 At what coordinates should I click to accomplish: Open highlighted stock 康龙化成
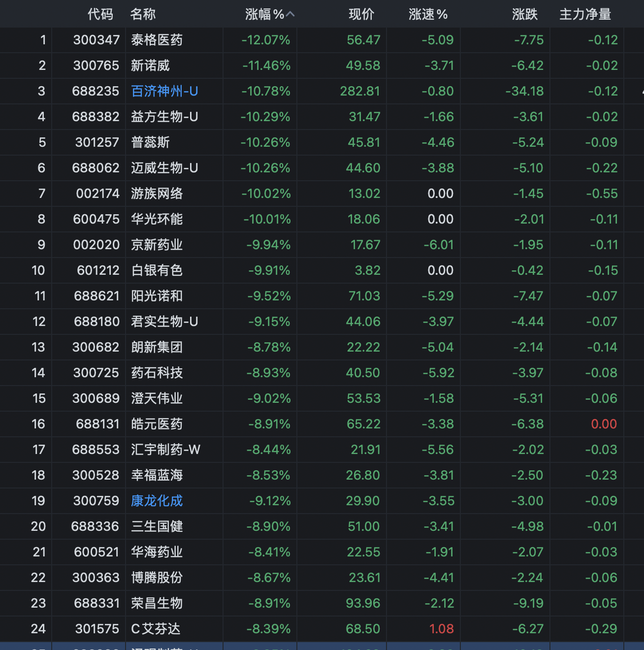point(157,501)
